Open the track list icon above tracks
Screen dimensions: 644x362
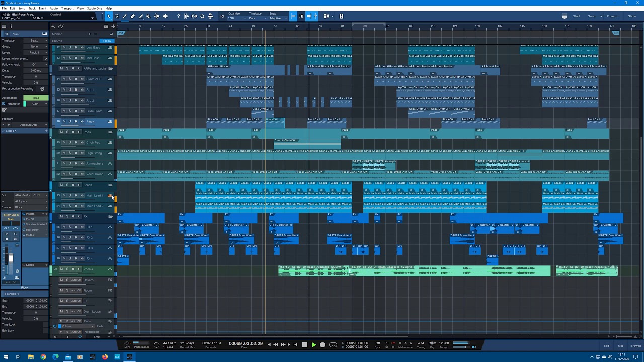(106, 26)
